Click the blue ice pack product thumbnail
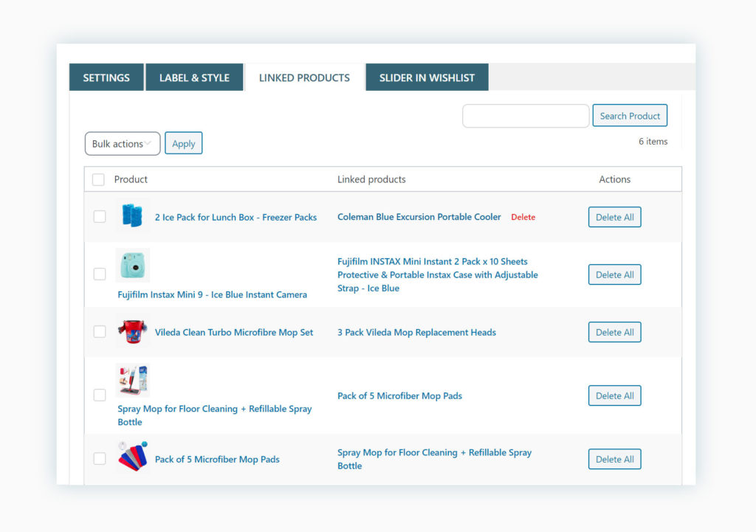Screen dimensions: 756x532 (133, 216)
